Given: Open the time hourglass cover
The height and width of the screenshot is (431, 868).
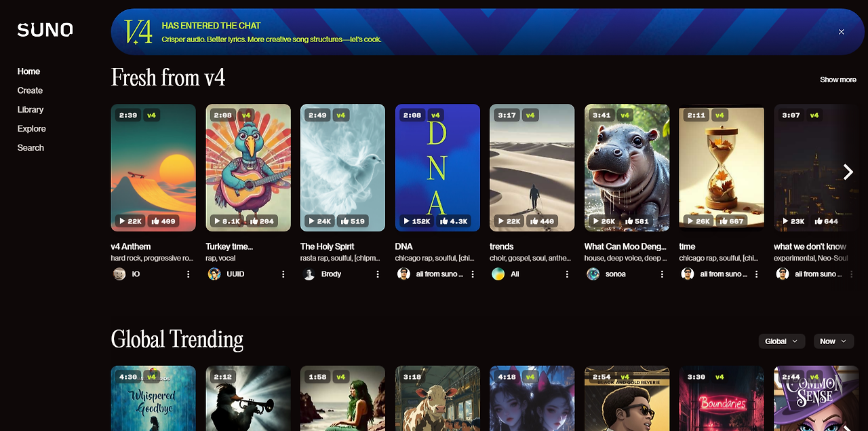Looking at the screenshot, I should click(722, 168).
